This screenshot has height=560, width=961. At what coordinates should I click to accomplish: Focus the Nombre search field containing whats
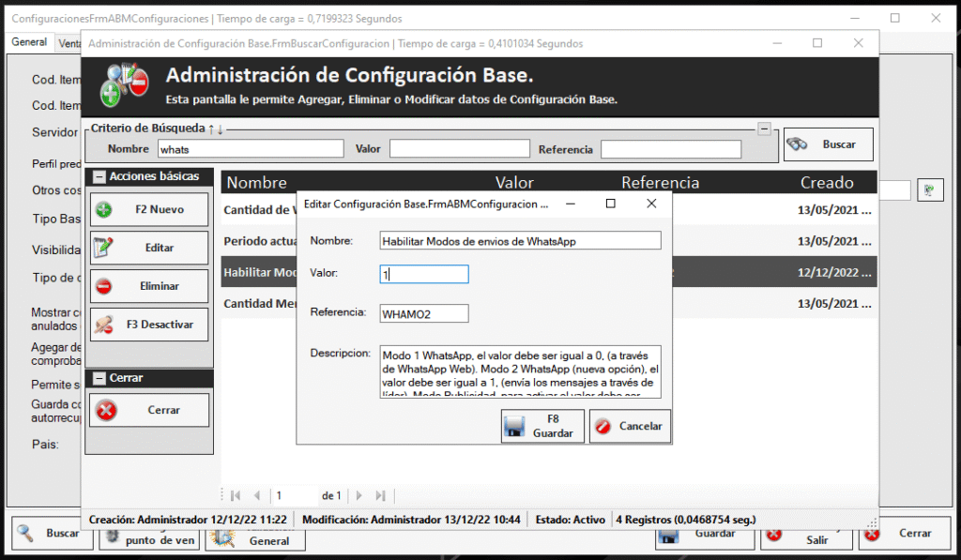[x=250, y=149]
